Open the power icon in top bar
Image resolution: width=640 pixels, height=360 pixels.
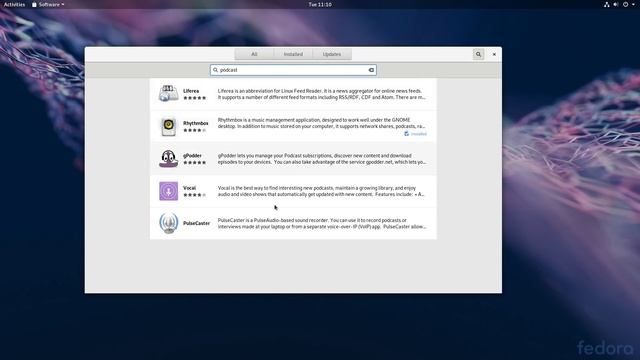click(625, 4)
